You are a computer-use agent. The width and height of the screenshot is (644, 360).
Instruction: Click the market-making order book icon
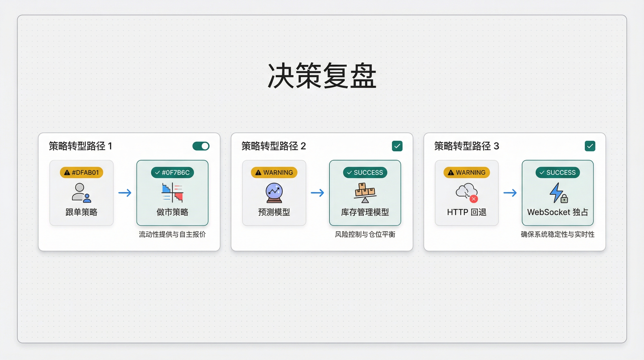pos(172,192)
